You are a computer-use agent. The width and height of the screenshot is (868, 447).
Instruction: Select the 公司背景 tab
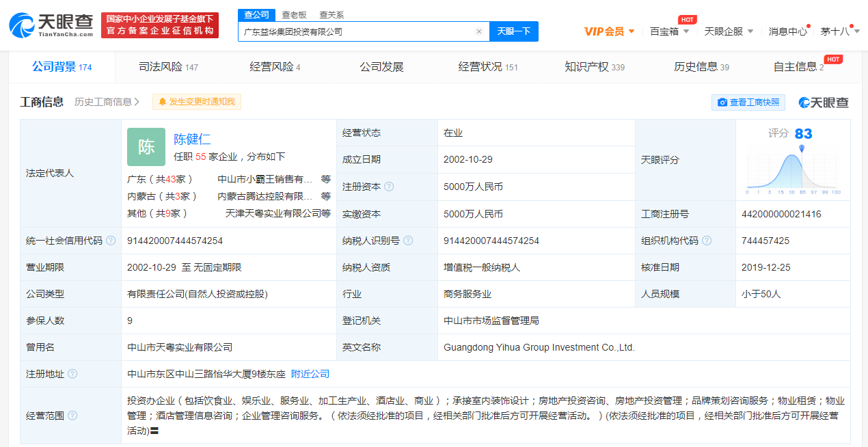pos(62,67)
